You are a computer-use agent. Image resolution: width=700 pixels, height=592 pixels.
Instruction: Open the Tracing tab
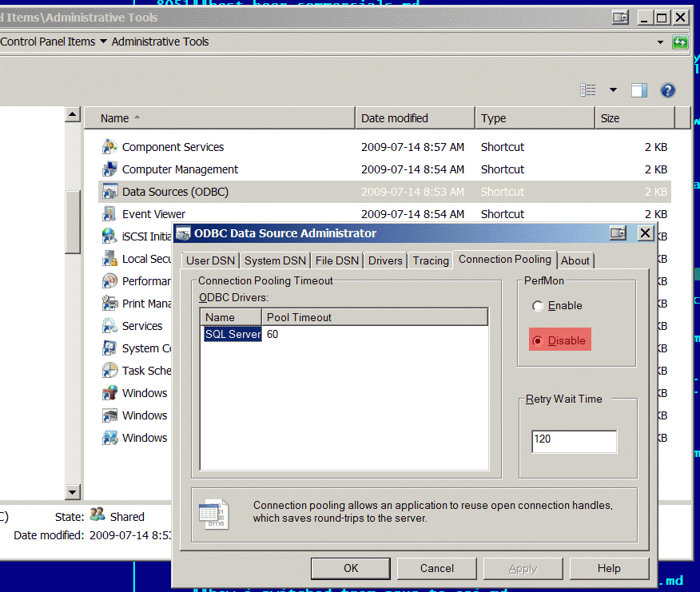pyautogui.click(x=431, y=260)
